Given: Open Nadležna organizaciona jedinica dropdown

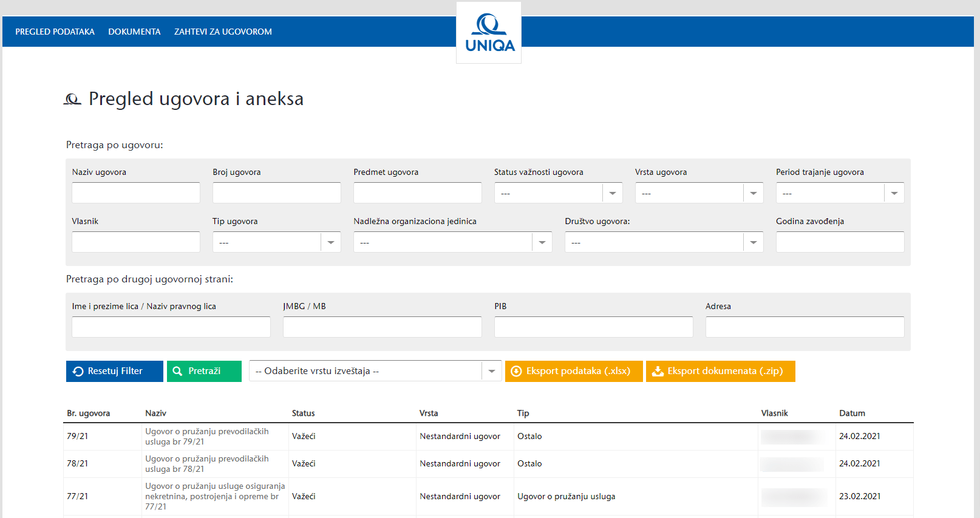Looking at the screenshot, I should pyautogui.click(x=542, y=242).
